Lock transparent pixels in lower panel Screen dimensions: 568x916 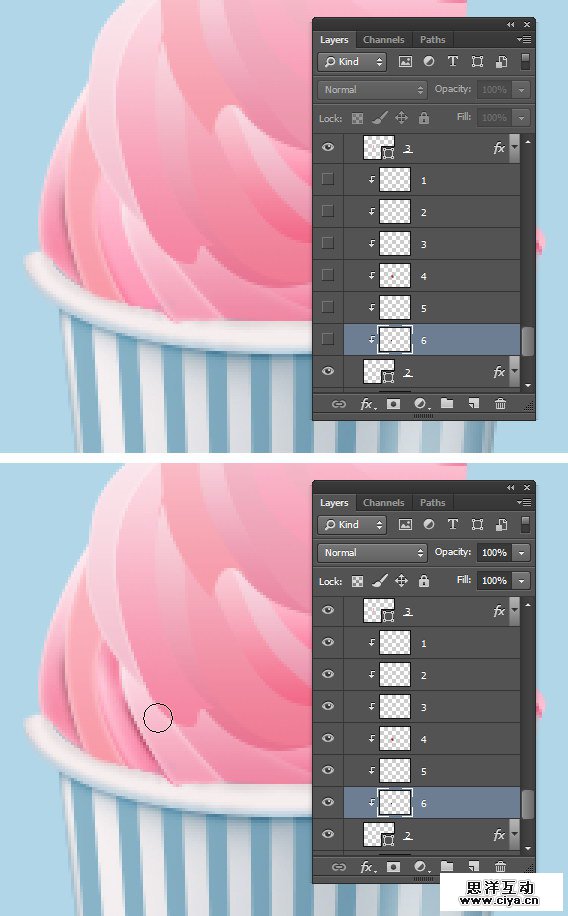click(357, 581)
